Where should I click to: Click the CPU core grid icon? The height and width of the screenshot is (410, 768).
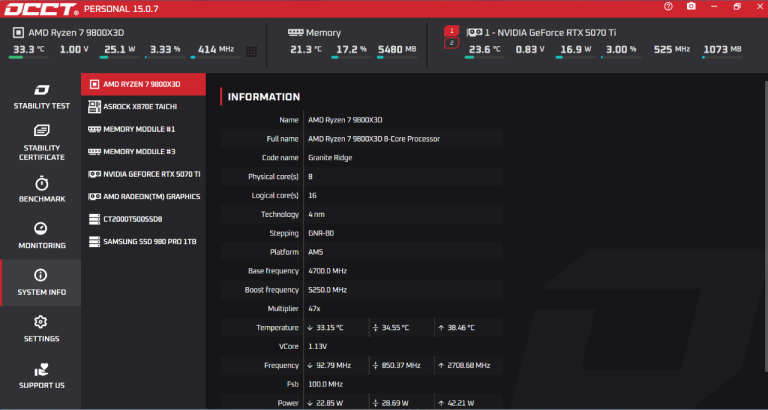pyautogui.click(x=250, y=50)
